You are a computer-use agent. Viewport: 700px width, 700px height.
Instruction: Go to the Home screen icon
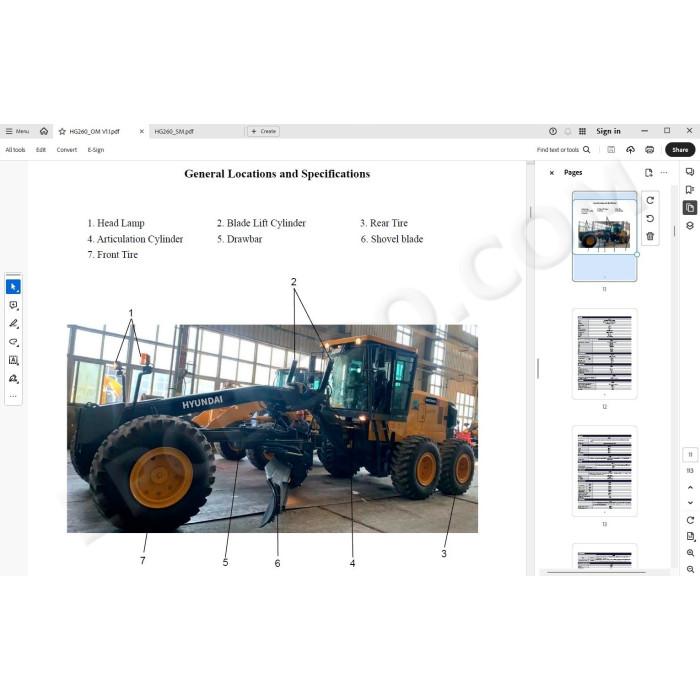point(44,131)
